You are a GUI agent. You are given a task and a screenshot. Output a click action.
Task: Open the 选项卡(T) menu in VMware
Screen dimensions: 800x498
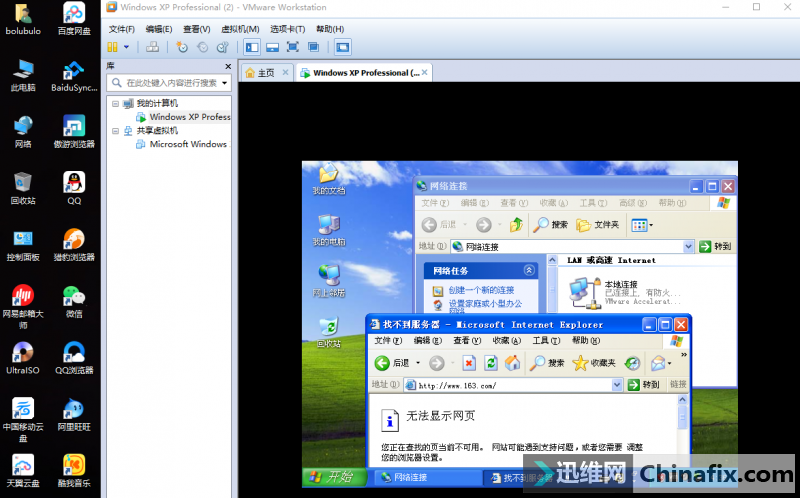287,29
